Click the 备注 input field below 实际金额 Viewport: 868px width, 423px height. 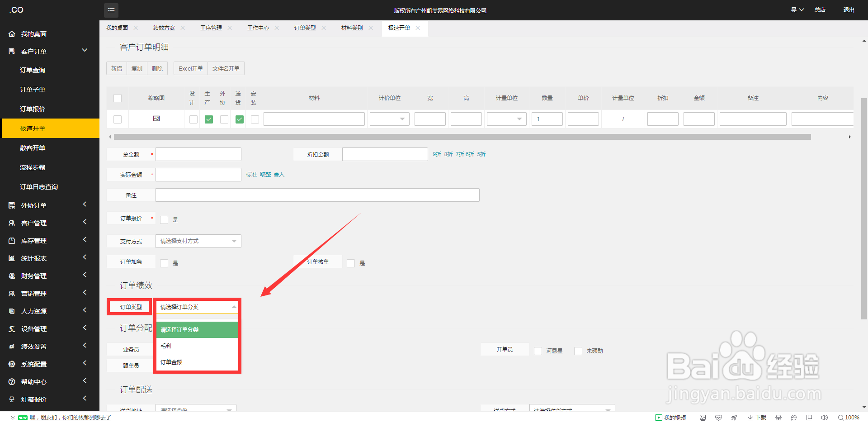click(317, 195)
